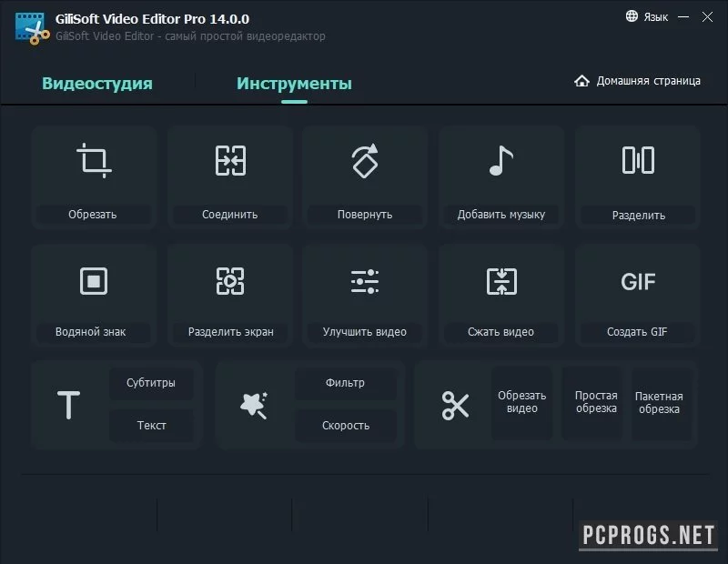The image size is (728, 564).
Task: Click the music note icon
Action: (501, 161)
